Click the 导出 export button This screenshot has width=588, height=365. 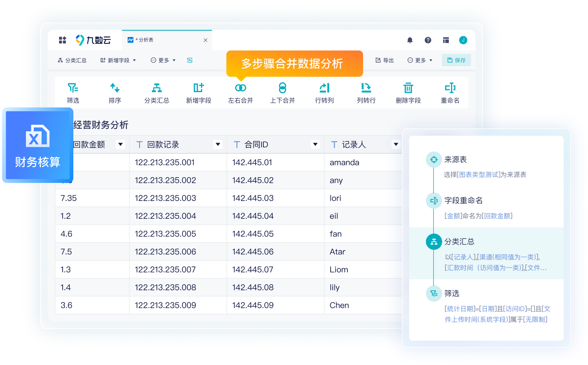[x=384, y=60]
